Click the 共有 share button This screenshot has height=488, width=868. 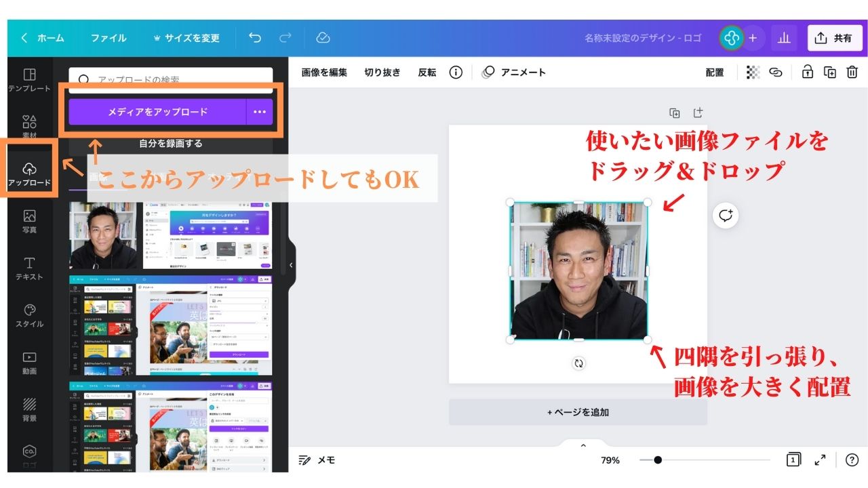coord(834,38)
